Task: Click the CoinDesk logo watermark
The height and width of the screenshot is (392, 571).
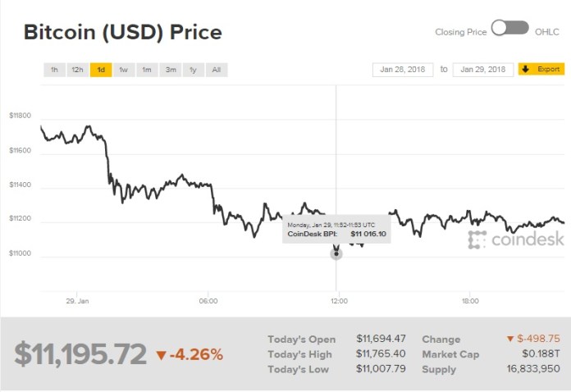Action: pos(516,239)
